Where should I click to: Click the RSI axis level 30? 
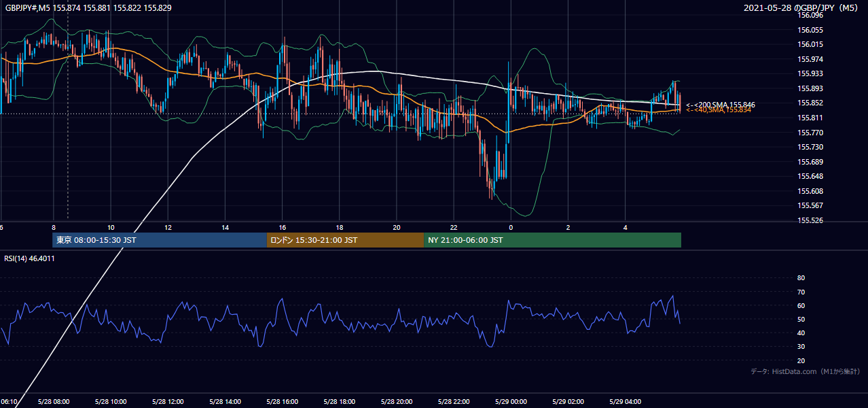[801, 346]
